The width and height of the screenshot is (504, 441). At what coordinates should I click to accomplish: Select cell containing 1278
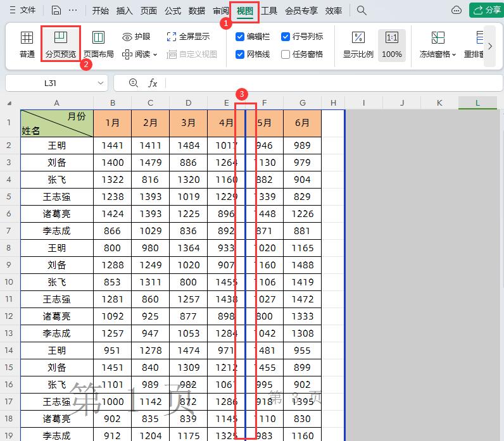click(151, 350)
